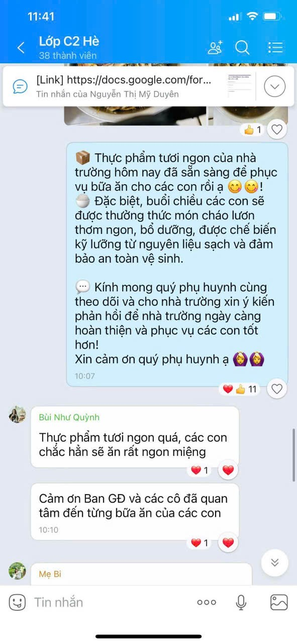Like the food photo message with heart
The width and height of the screenshot is (297, 644).
coord(277,130)
